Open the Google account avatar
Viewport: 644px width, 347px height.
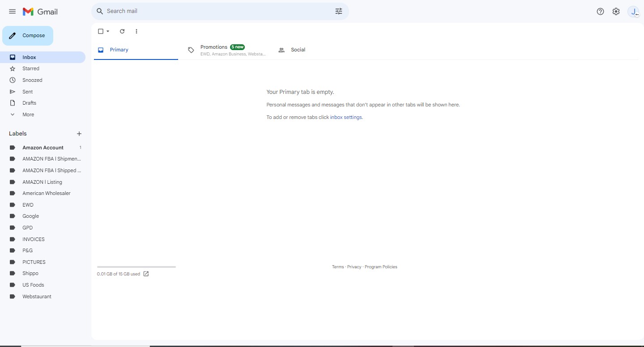click(634, 12)
